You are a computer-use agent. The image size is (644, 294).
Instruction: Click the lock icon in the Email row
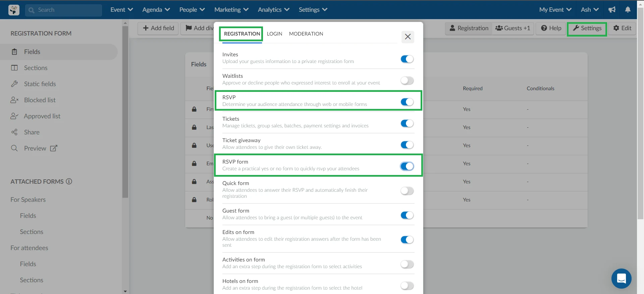click(x=194, y=164)
